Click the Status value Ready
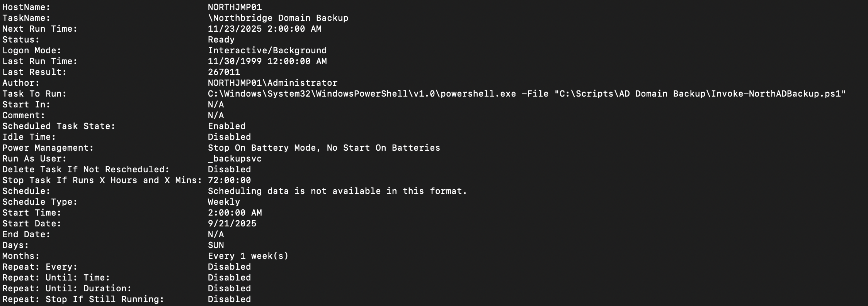Viewport: 868px width, 306px height. pos(221,40)
